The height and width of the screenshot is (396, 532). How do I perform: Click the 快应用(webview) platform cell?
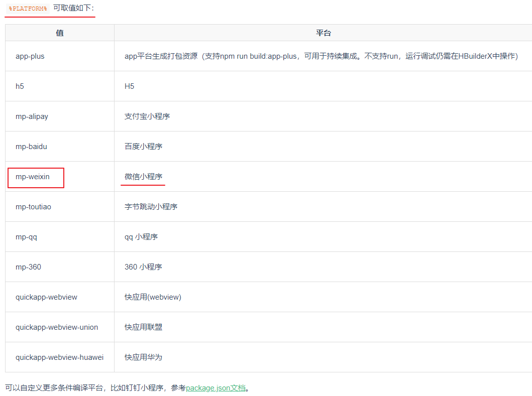tap(323, 297)
